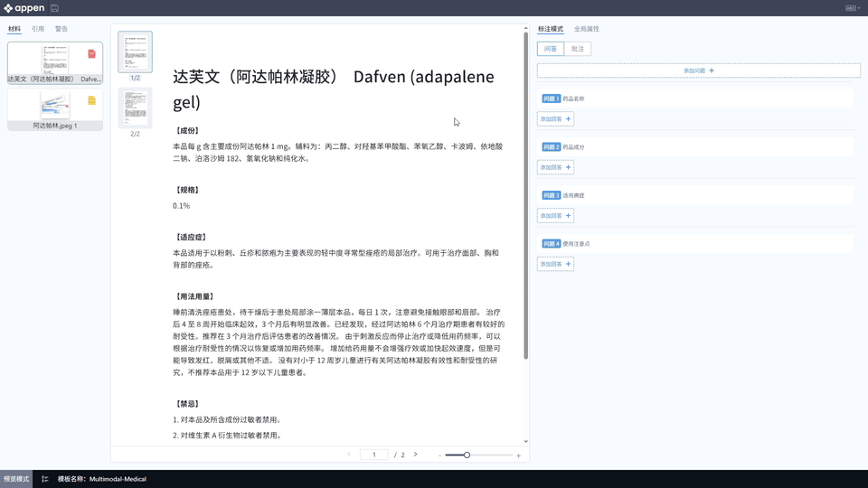Viewport: 868px width, 488px height.
Task: Click the 问题 1 badge
Action: point(551,99)
